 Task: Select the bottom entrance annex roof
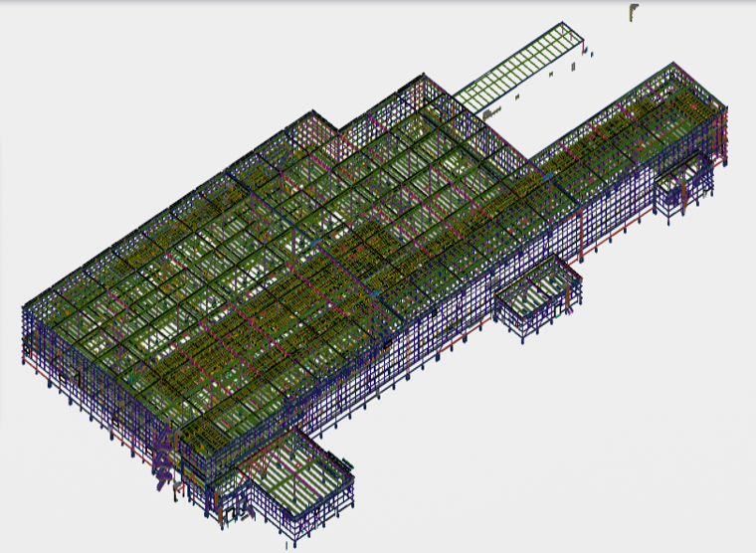tap(298, 470)
